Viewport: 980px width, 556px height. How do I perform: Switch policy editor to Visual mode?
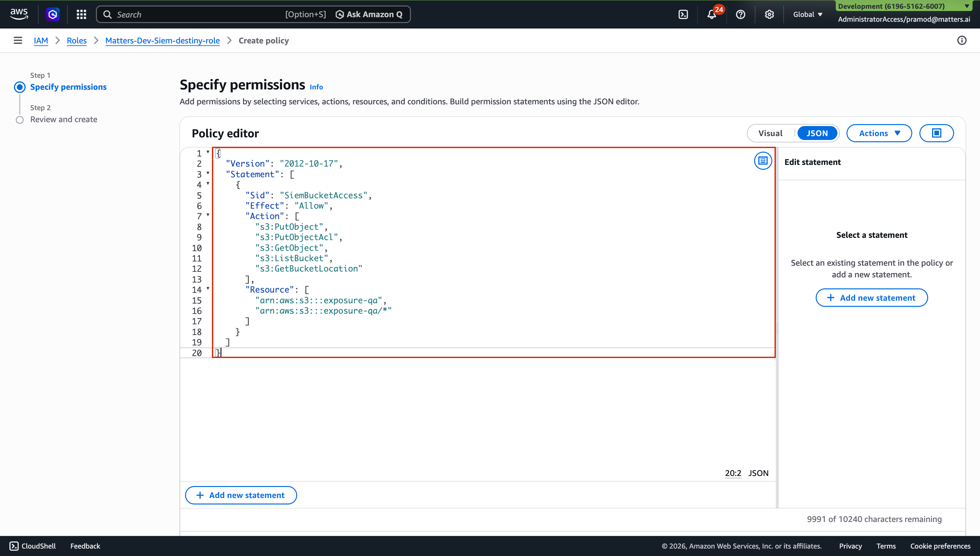(x=770, y=133)
